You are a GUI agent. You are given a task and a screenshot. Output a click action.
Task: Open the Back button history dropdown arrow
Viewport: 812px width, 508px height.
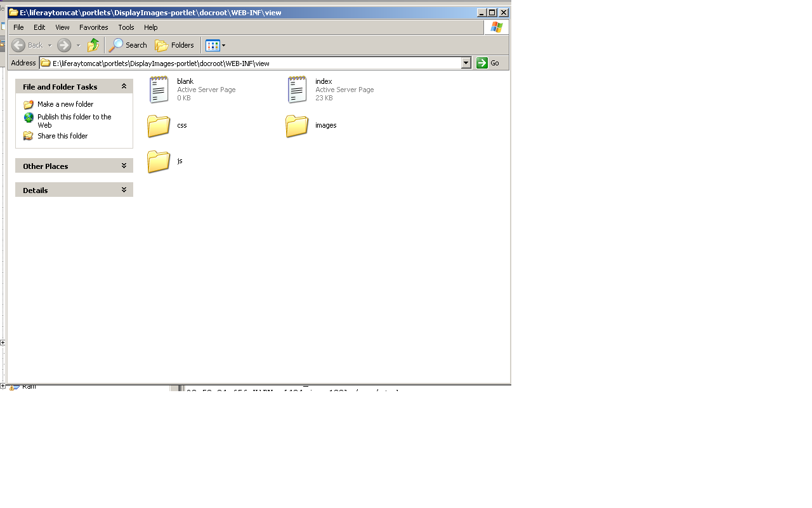click(x=49, y=46)
